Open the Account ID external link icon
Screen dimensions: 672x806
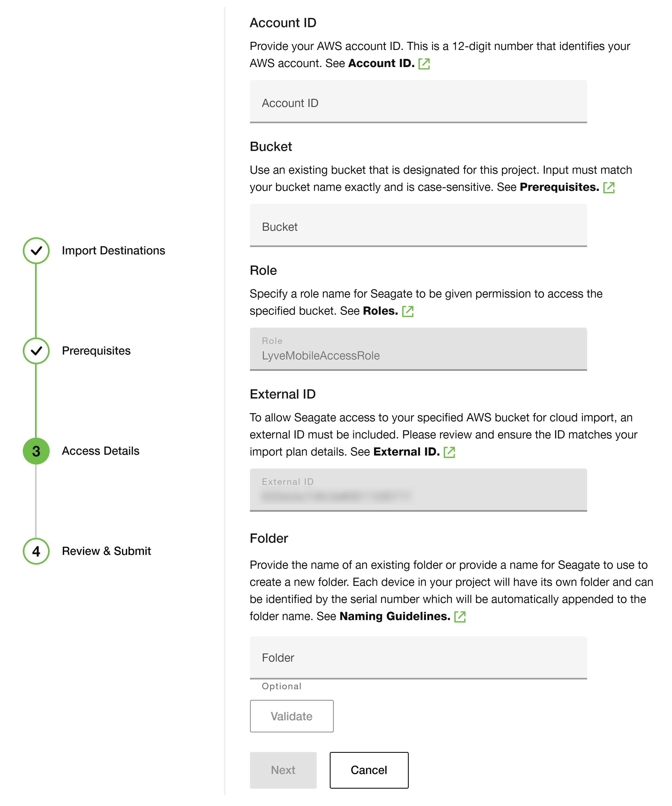coord(424,64)
